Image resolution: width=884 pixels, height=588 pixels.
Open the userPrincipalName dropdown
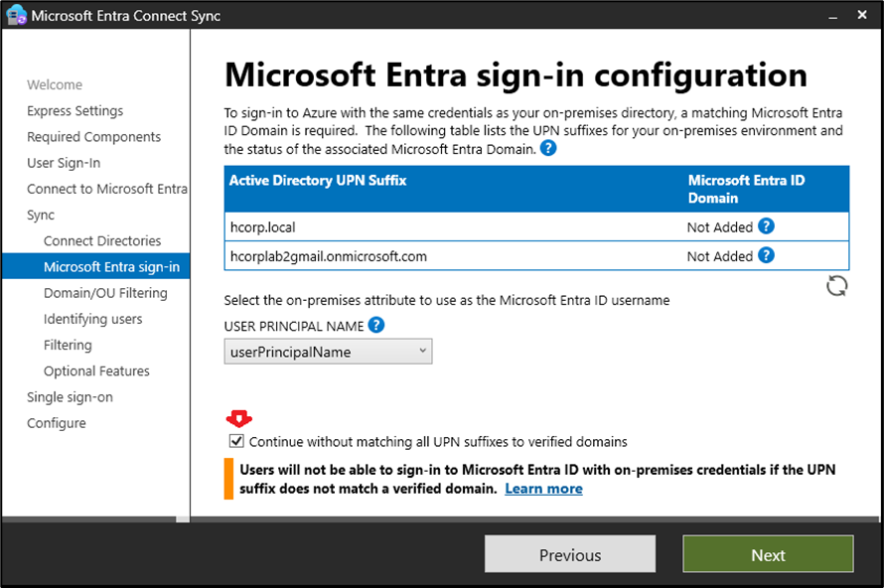click(328, 351)
